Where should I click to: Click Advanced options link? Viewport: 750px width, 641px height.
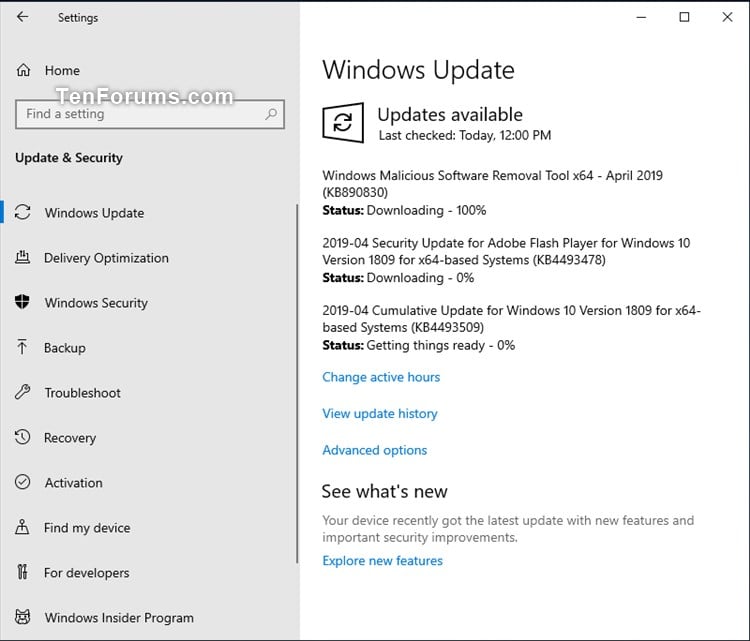[375, 450]
